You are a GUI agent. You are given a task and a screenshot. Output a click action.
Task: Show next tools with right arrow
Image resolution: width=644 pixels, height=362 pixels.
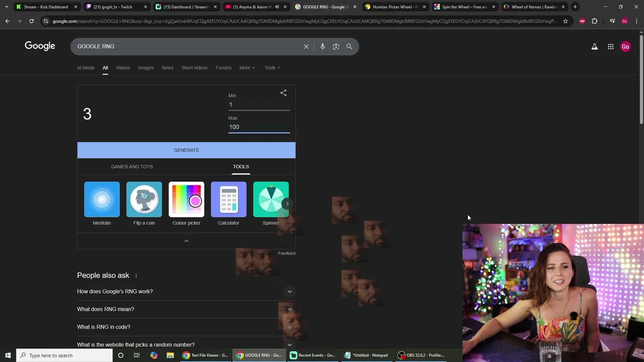point(287,204)
